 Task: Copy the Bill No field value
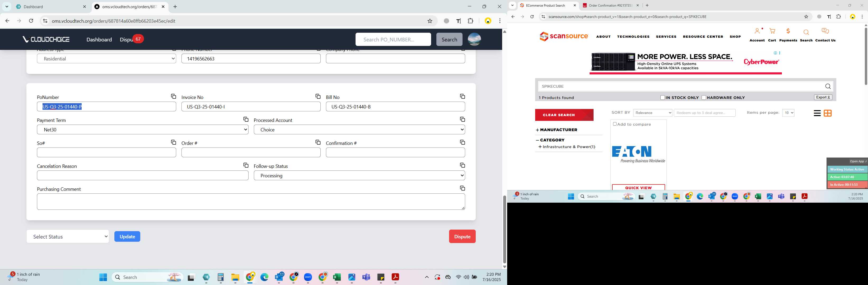point(462,97)
